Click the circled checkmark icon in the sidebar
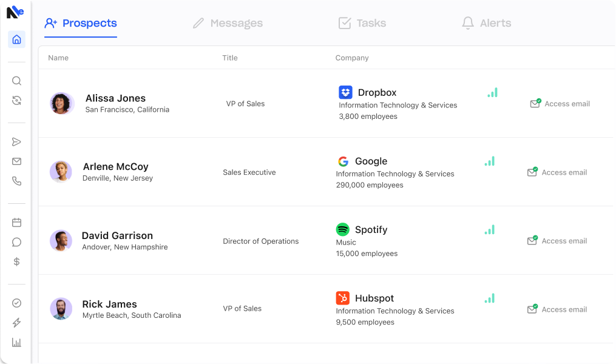The width and height of the screenshot is (616, 364). tap(16, 303)
